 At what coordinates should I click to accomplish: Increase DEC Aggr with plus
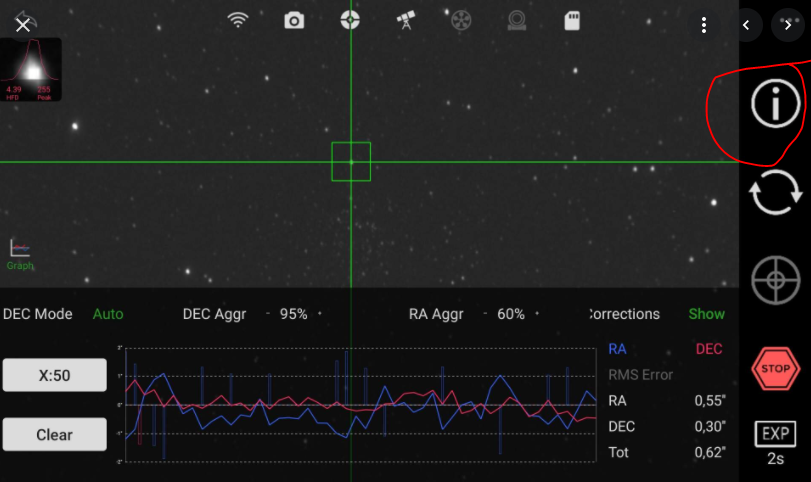click(320, 313)
